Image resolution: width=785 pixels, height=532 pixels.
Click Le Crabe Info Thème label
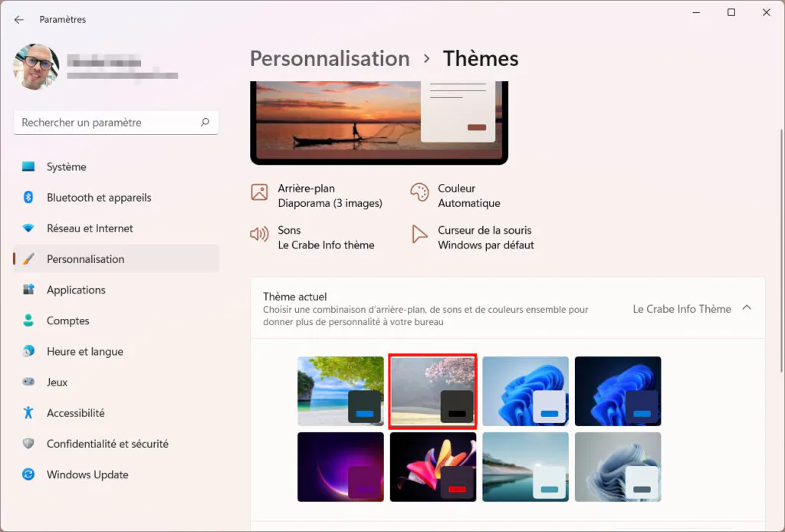tap(682, 309)
